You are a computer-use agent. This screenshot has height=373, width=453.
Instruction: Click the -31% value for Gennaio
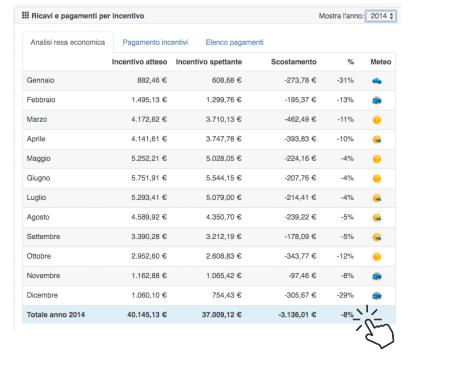pos(345,80)
